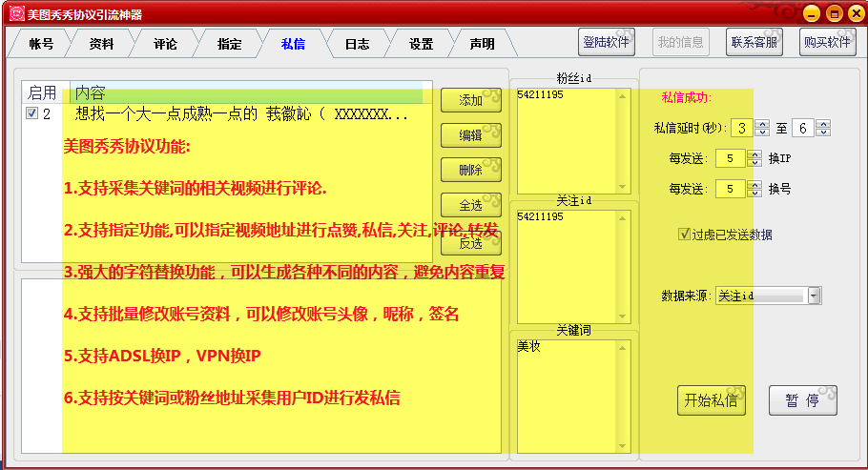
Task: Minimize the window
Action: click(x=812, y=13)
